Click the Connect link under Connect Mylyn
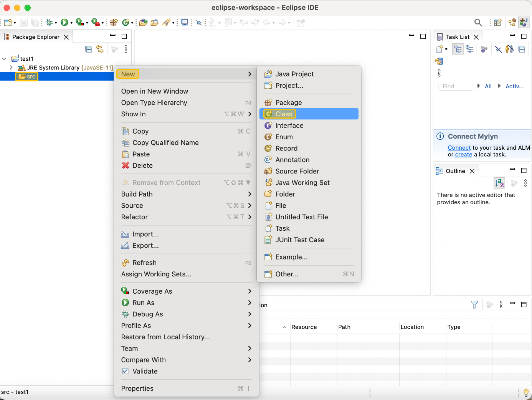This screenshot has height=400, width=532. tap(459, 148)
